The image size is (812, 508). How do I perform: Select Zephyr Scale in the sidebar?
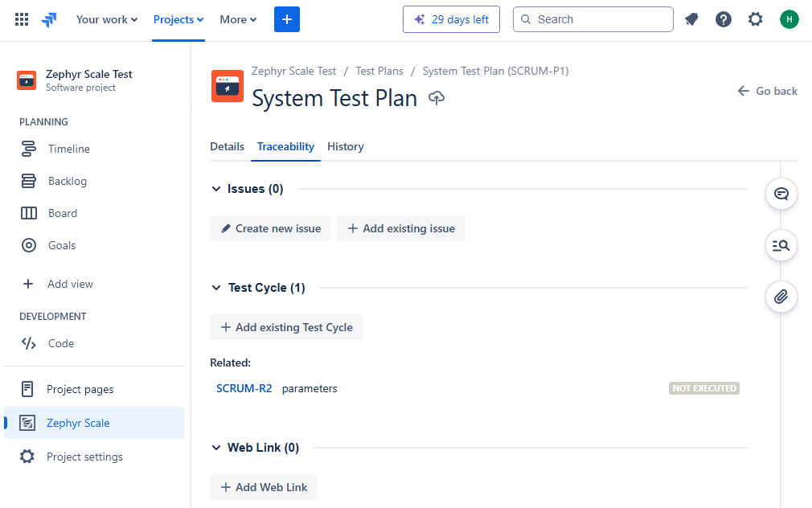[94, 423]
